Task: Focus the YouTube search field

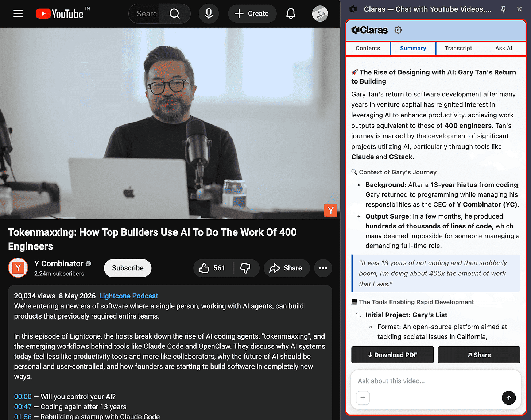Action: [x=144, y=14]
